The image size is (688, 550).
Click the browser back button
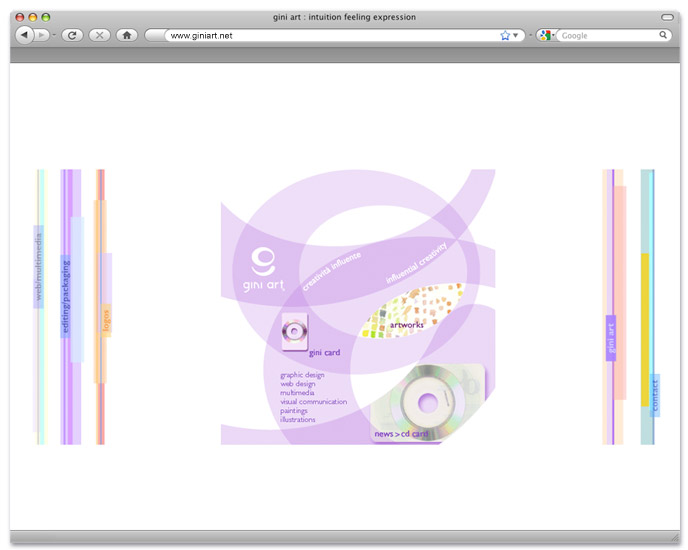[24, 35]
